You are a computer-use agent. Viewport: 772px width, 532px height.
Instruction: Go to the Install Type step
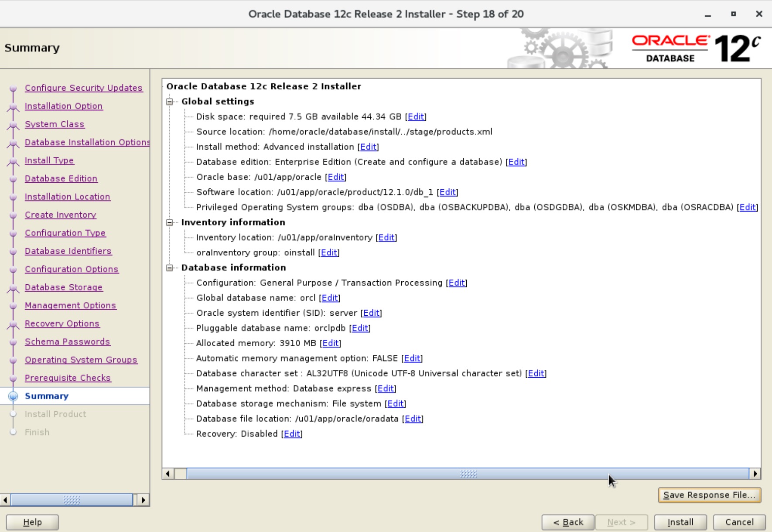(x=49, y=160)
